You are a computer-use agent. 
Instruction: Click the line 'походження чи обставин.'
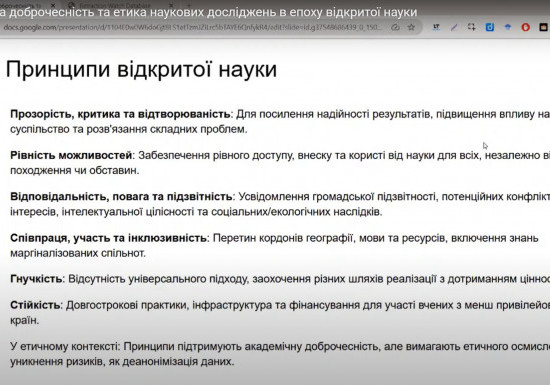[75, 170]
